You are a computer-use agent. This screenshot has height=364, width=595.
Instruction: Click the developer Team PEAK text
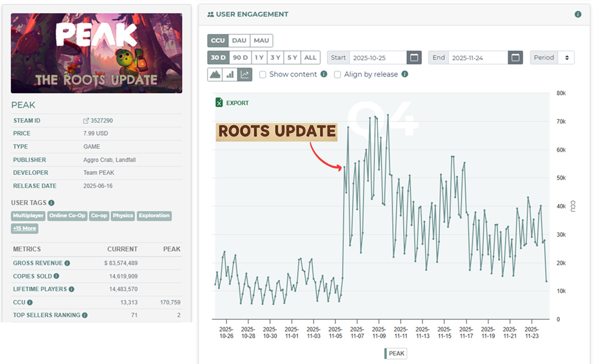[x=100, y=173]
